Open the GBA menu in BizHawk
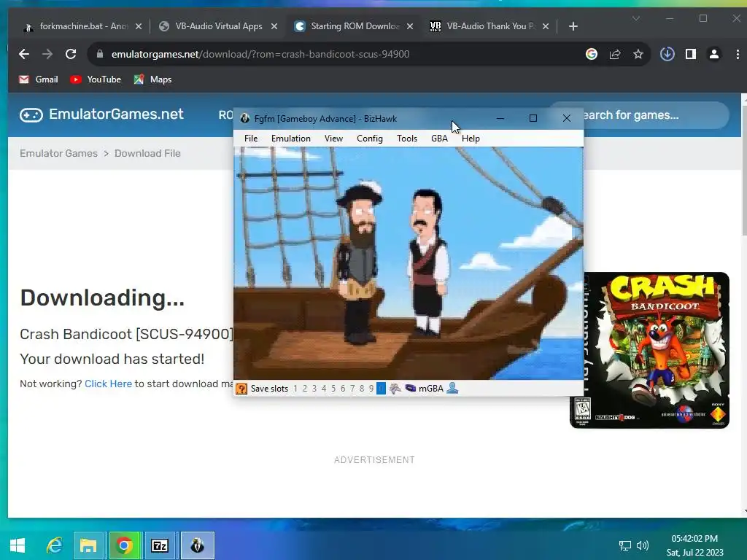This screenshot has width=747, height=560. coord(439,139)
